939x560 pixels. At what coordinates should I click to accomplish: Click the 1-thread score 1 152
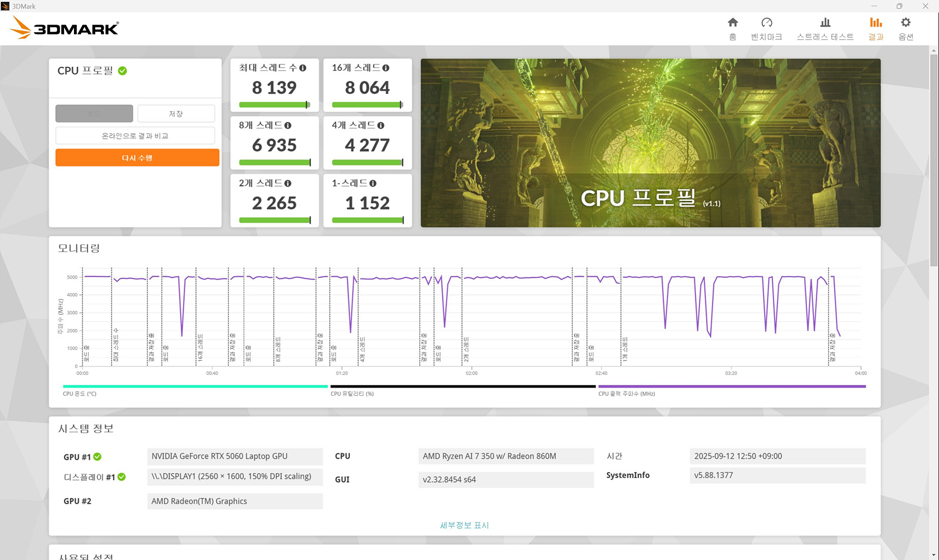pos(367,203)
